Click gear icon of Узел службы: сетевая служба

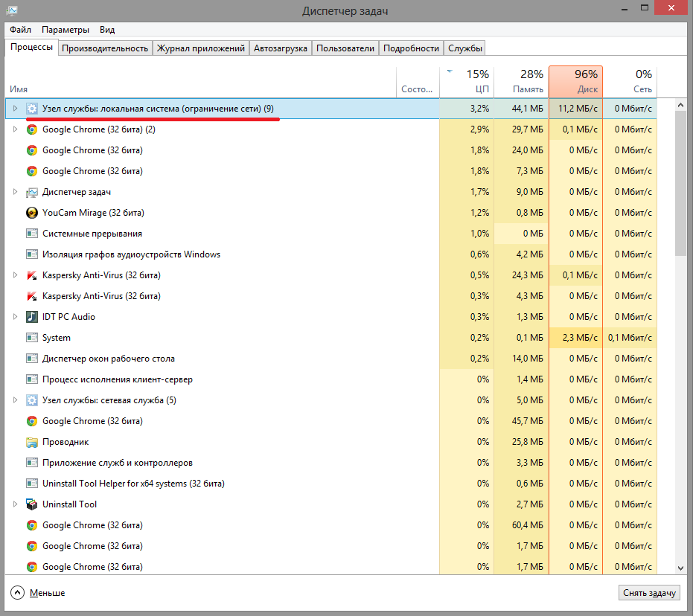(32, 400)
